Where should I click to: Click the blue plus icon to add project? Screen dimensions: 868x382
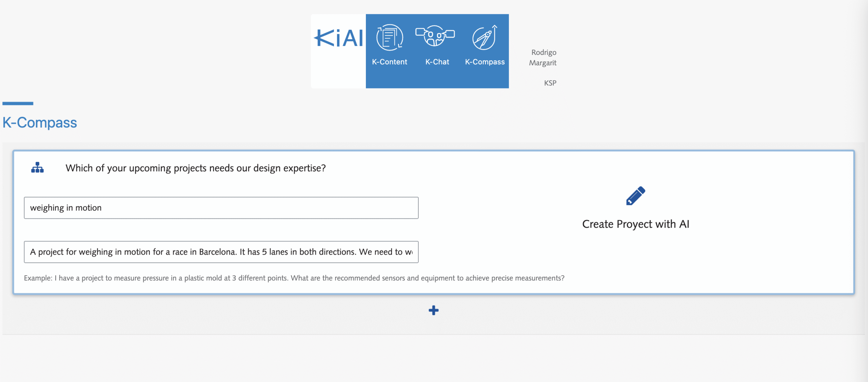[x=434, y=310]
